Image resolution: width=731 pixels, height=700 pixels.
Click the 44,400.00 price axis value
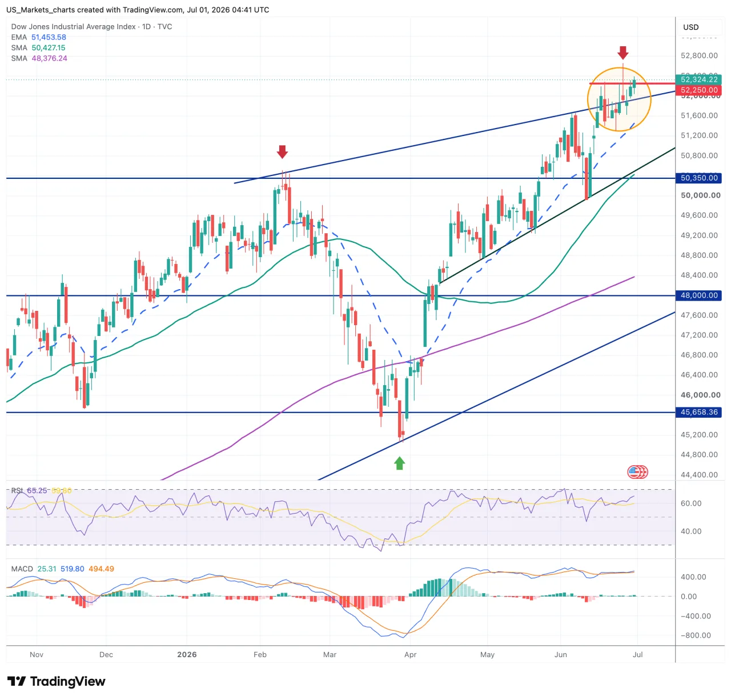(x=699, y=475)
